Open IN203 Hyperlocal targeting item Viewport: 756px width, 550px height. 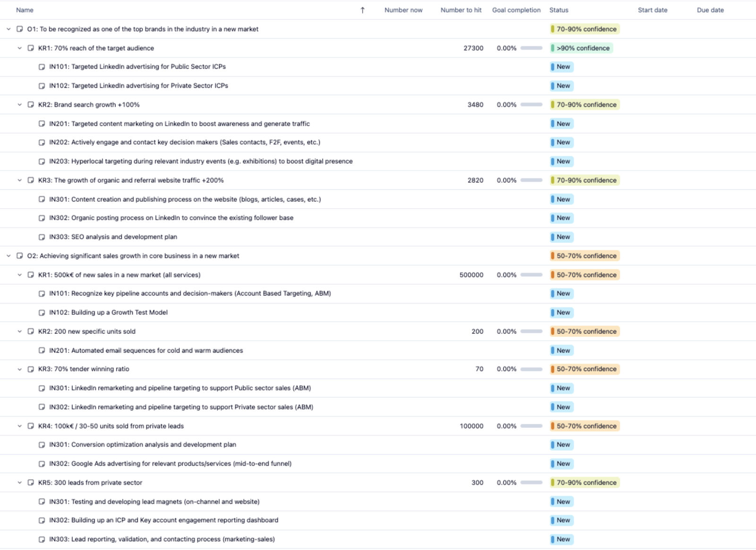(200, 161)
